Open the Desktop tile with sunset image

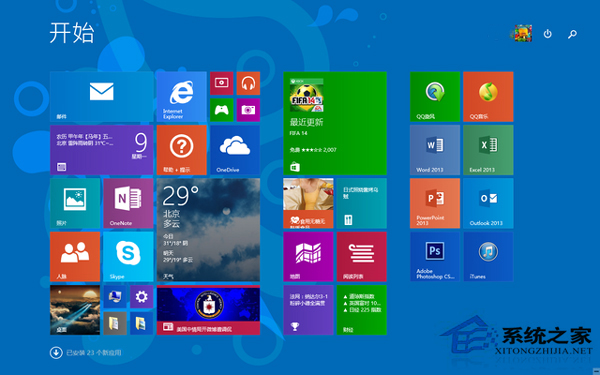[75, 310]
